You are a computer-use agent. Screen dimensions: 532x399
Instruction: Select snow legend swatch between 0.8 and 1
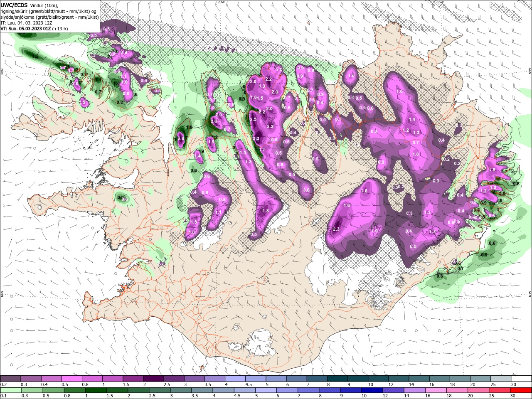tap(92, 379)
